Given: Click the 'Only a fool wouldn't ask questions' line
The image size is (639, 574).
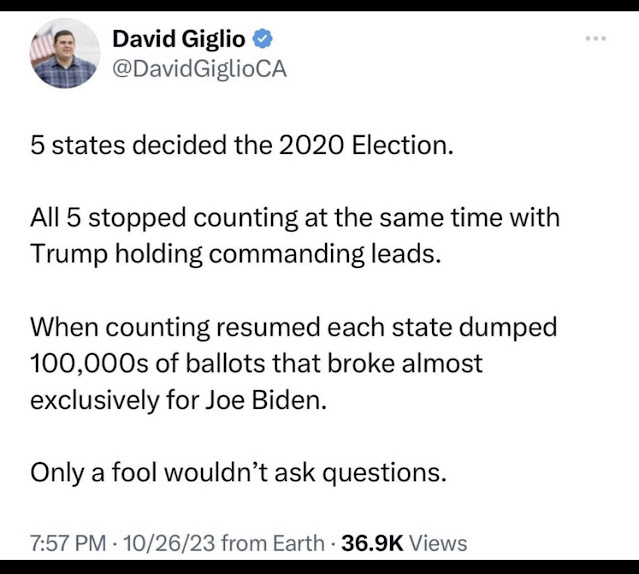Looking at the screenshot, I should coord(238,473).
